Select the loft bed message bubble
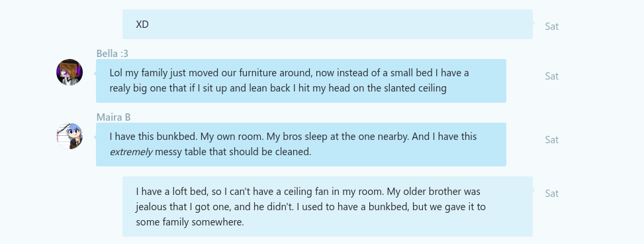Screen dimensions: 644x244 point(328,207)
